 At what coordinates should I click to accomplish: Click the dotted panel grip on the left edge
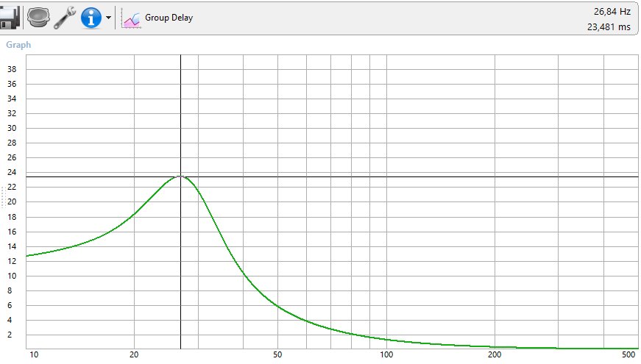click(3, 197)
